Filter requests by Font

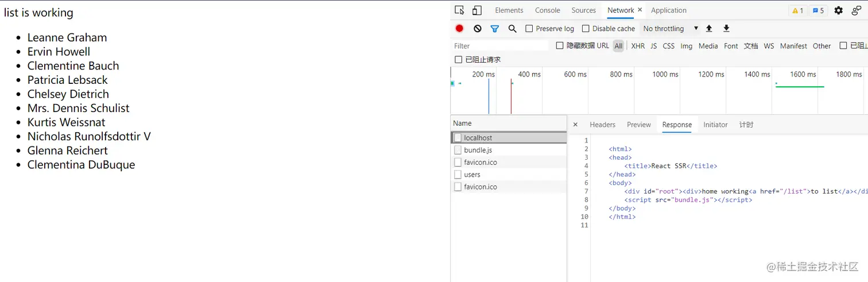731,46
